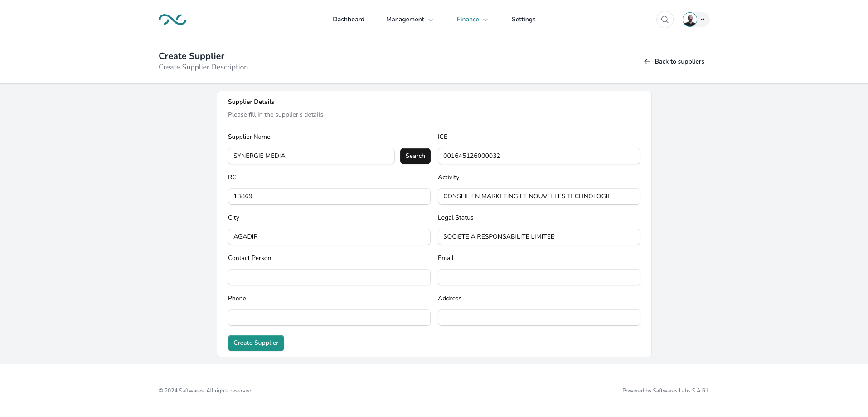Click the empty Email input

click(538, 277)
